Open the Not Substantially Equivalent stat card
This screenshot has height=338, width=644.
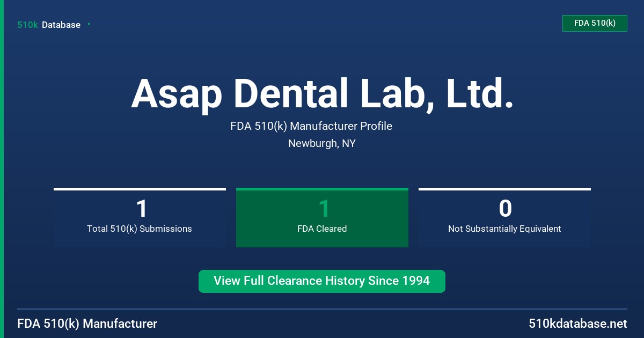point(504,218)
